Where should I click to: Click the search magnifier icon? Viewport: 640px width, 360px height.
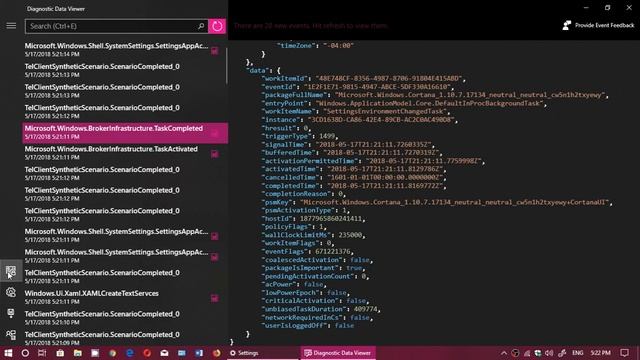point(201,26)
